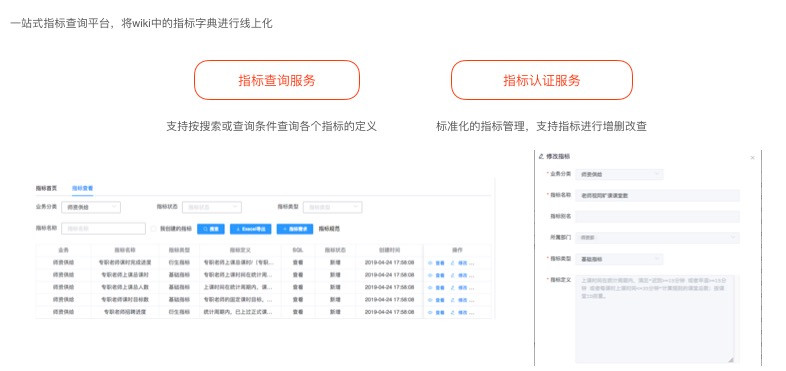The height and width of the screenshot is (371, 786).
Task: Click the eye view icon for 专职老师上课总课时
Action: tap(431, 275)
